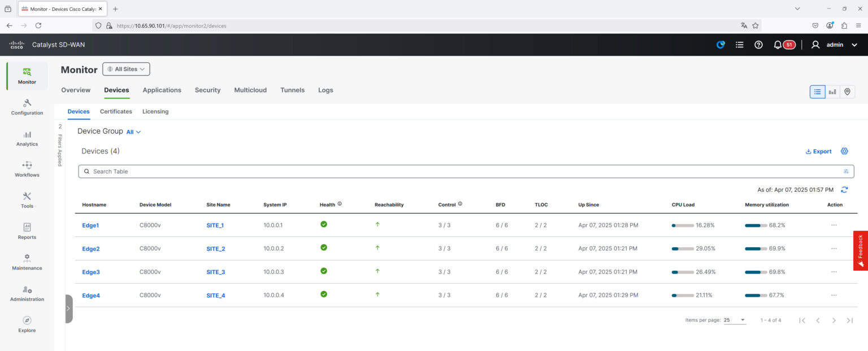Open the admin account dropdown

(x=835, y=44)
